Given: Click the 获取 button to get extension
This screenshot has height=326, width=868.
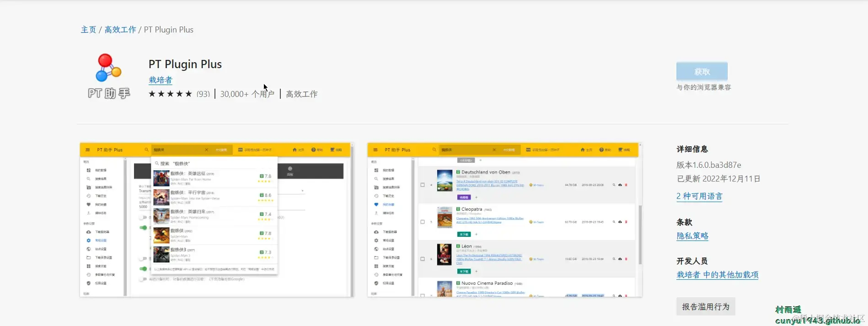Looking at the screenshot, I should tap(702, 72).
